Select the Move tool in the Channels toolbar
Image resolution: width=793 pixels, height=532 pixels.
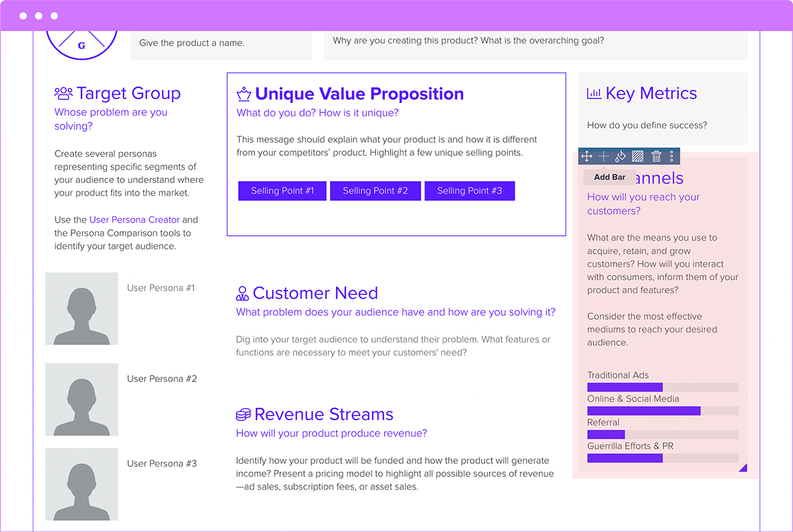click(587, 157)
